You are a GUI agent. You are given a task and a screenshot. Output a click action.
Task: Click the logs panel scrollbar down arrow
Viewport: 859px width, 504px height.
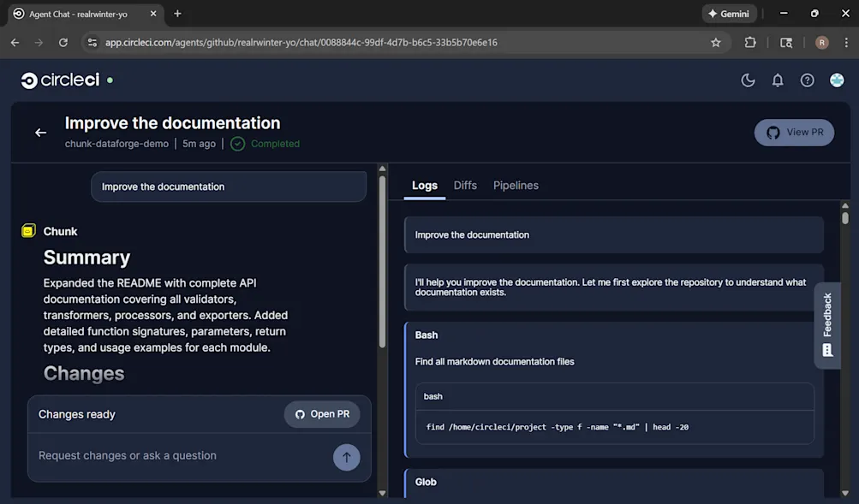click(845, 493)
